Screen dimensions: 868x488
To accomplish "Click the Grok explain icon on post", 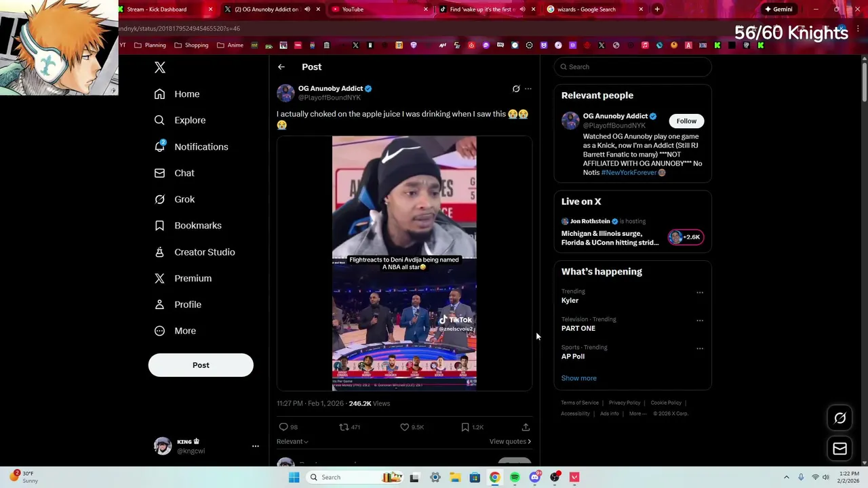I will click(x=516, y=89).
